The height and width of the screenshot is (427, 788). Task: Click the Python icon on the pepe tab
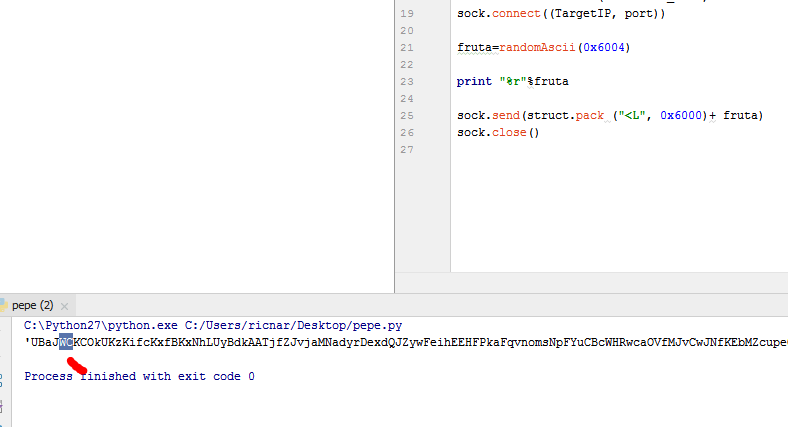[x=3, y=306]
